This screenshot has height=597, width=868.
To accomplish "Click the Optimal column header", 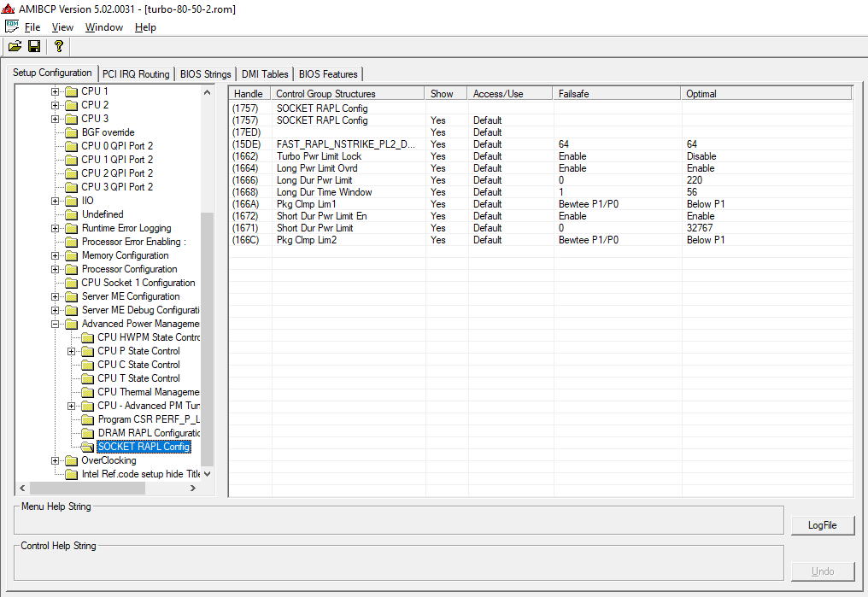I will pos(766,93).
